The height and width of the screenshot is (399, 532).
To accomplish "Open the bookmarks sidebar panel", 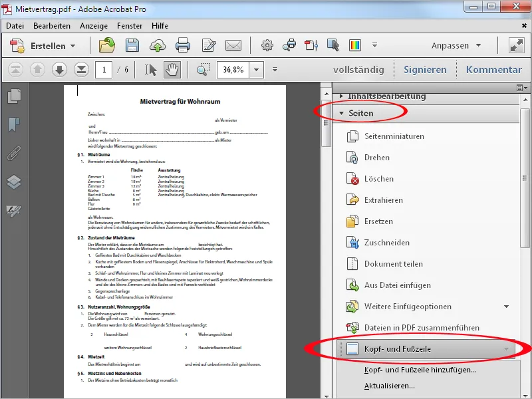I will (x=14, y=124).
